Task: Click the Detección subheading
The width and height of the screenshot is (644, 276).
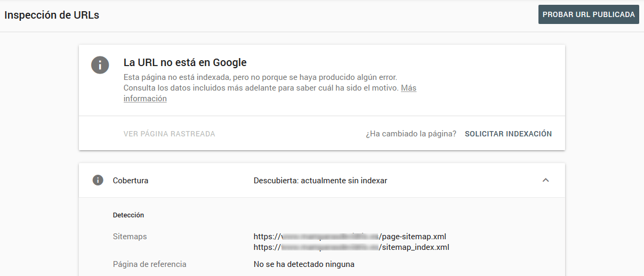Action: [128, 215]
